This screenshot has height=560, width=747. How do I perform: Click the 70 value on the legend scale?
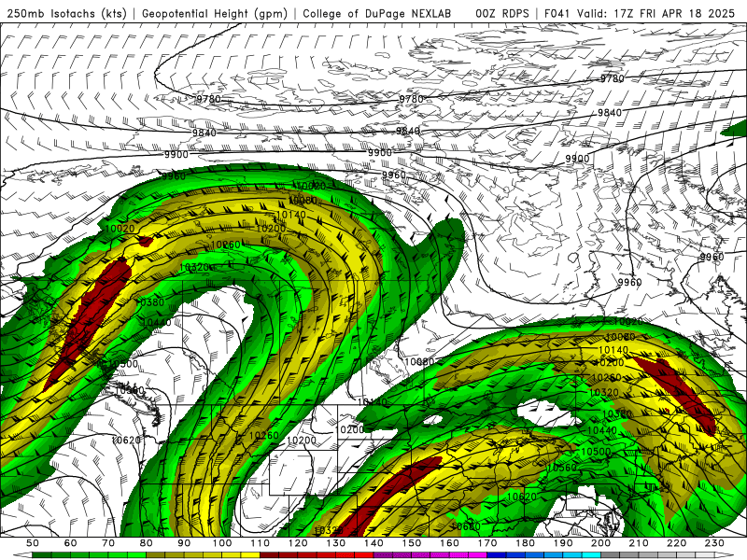(108, 543)
